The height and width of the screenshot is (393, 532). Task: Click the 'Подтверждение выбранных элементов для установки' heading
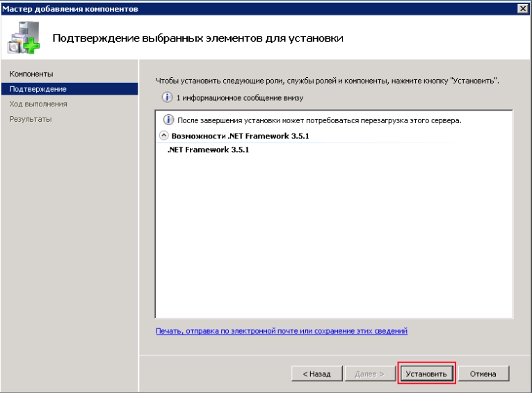coord(198,38)
